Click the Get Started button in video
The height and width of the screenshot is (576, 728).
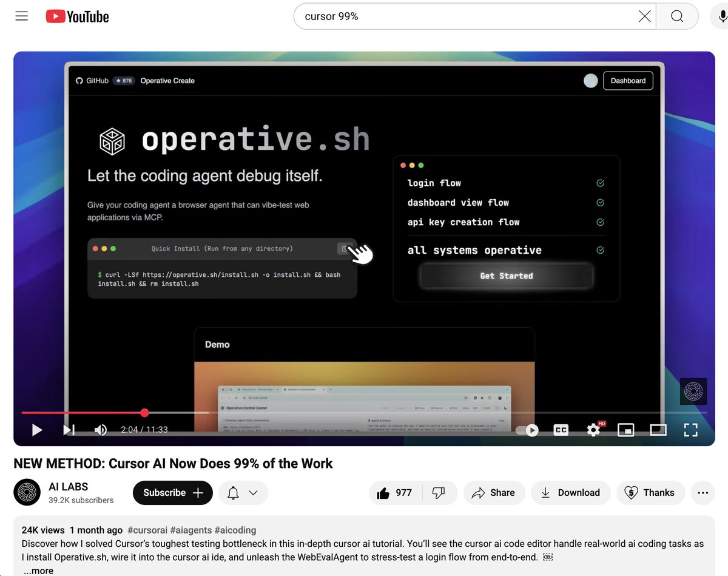pyautogui.click(x=507, y=276)
